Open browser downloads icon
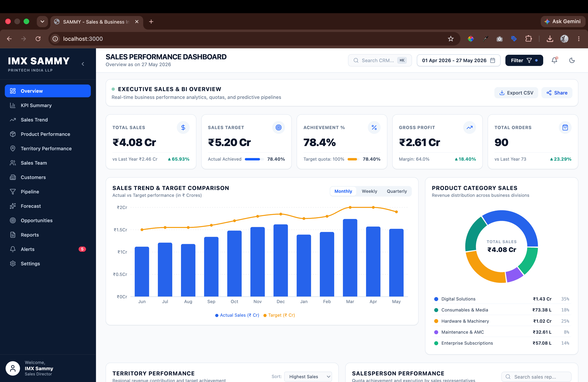Viewport: 588px width, 382px height. tap(550, 39)
